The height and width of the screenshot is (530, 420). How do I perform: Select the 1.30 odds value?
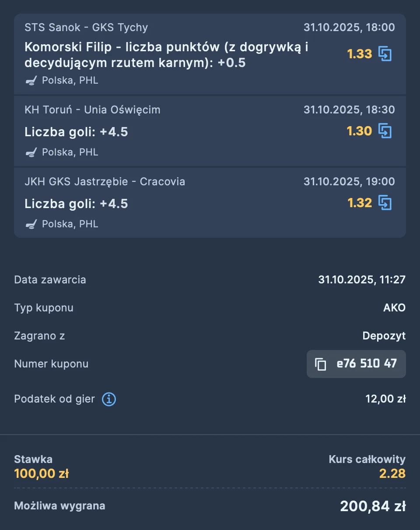359,131
